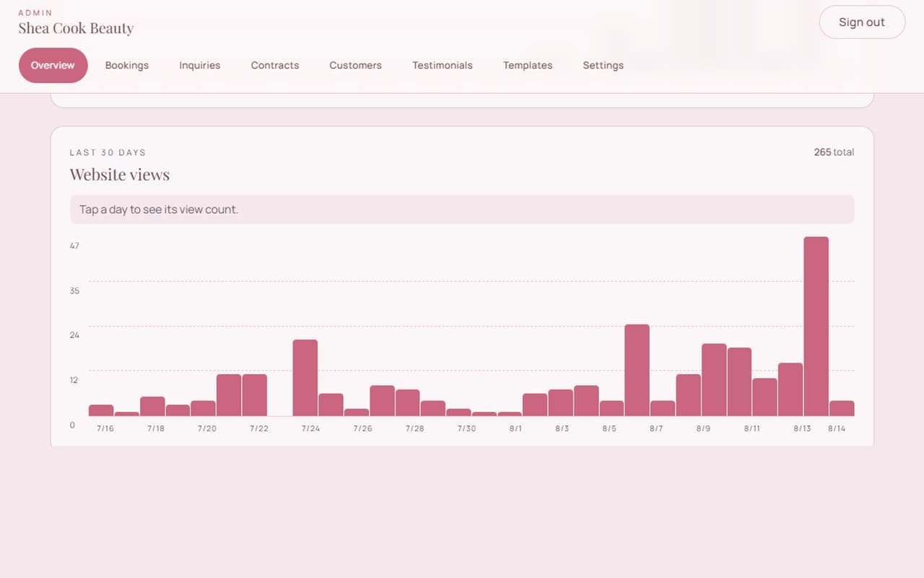Switch to the Bookings tab

(127, 65)
